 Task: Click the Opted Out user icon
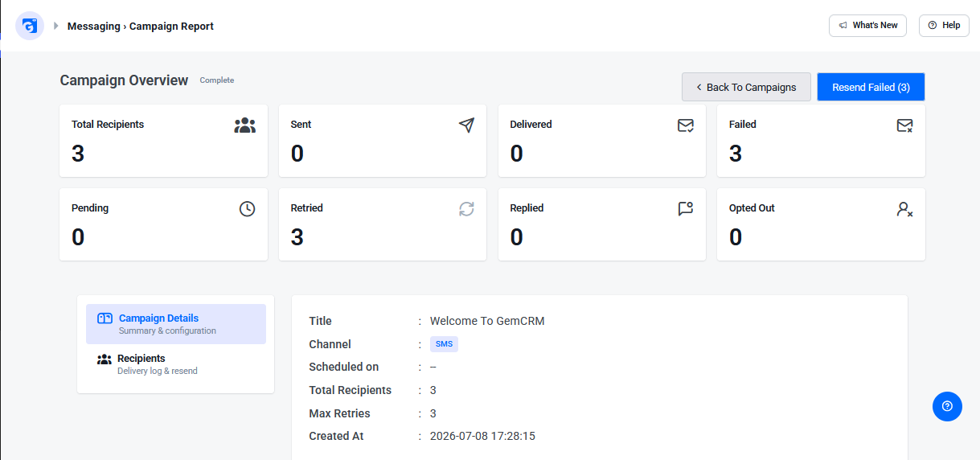coord(904,209)
